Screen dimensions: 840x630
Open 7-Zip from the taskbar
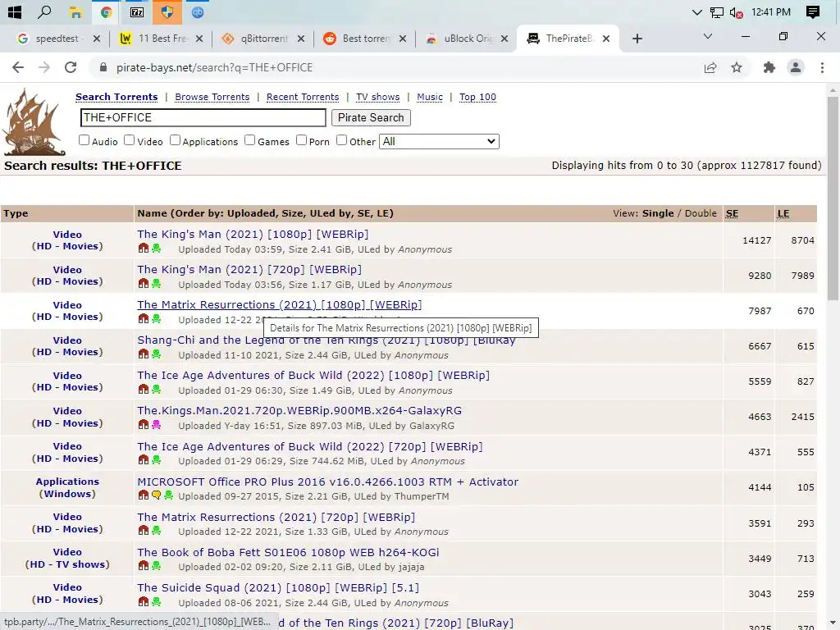(137, 11)
